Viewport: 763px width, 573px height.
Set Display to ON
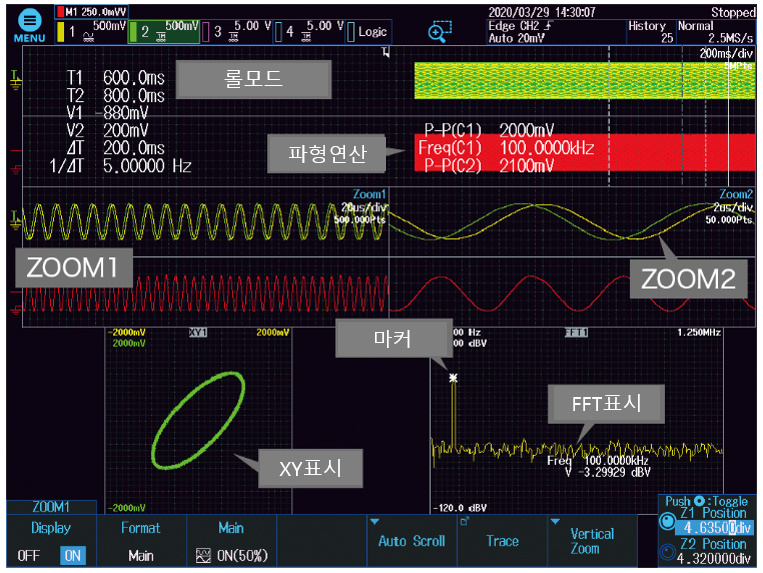[x=73, y=555]
